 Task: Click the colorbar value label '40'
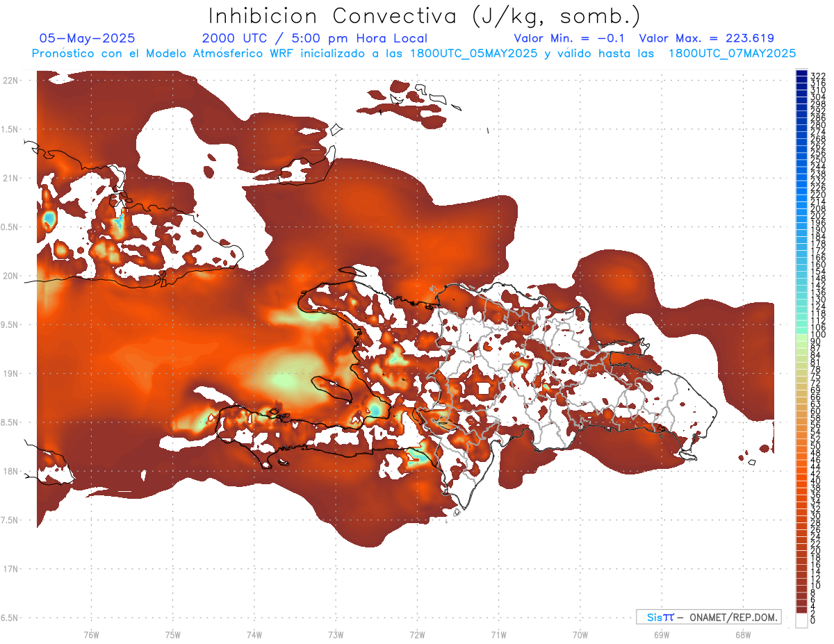pos(815,481)
